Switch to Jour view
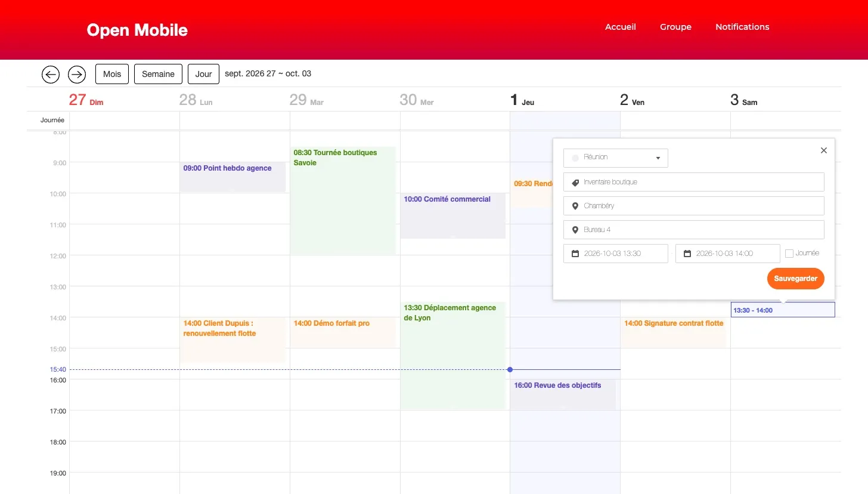The image size is (868, 494). [x=203, y=74]
